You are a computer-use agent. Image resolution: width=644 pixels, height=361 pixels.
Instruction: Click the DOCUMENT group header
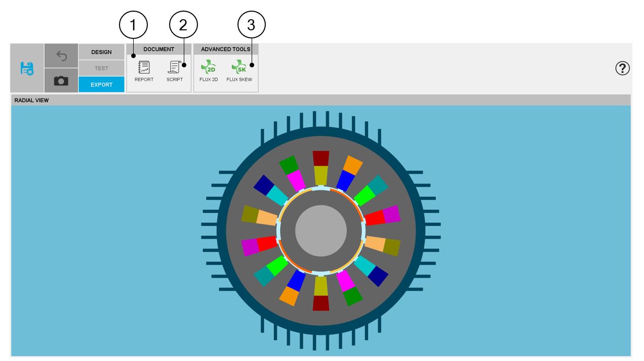[x=158, y=49]
